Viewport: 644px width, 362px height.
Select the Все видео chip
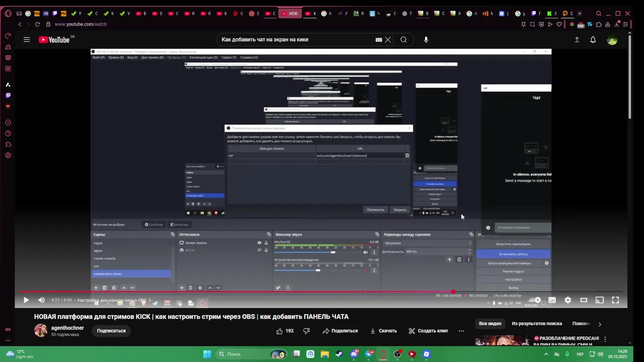[x=490, y=324]
